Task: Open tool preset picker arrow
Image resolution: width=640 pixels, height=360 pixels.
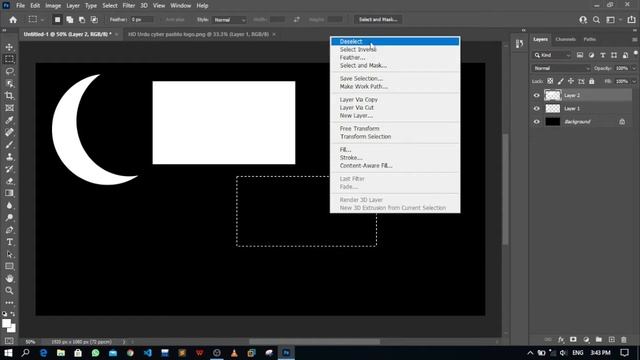Action: (42, 20)
